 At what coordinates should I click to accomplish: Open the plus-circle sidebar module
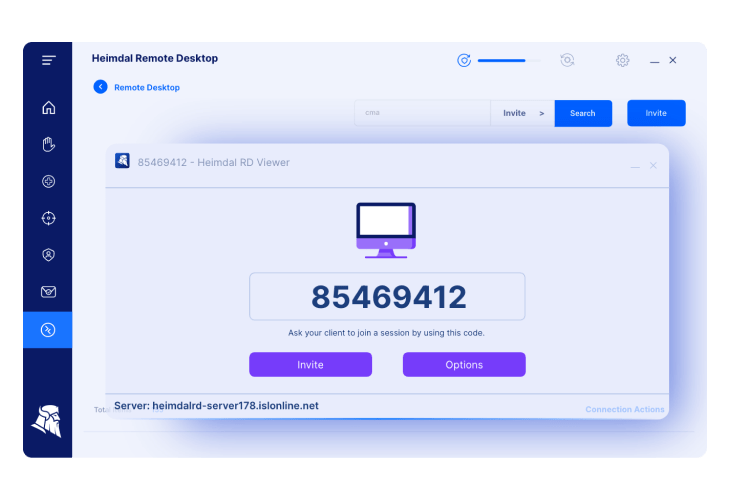[48, 181]
